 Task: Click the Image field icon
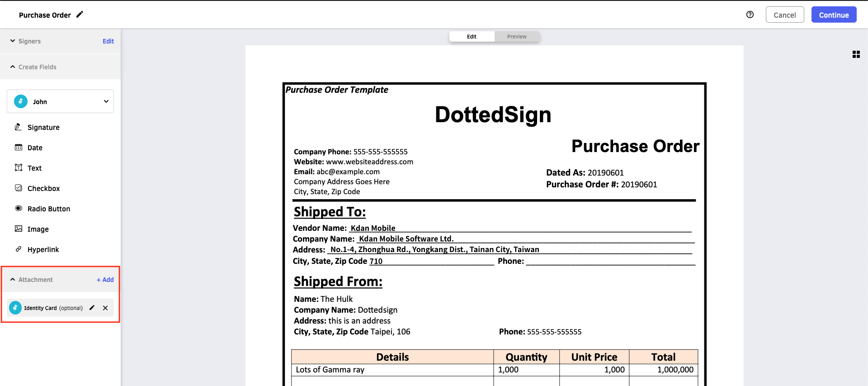(19, 229)
